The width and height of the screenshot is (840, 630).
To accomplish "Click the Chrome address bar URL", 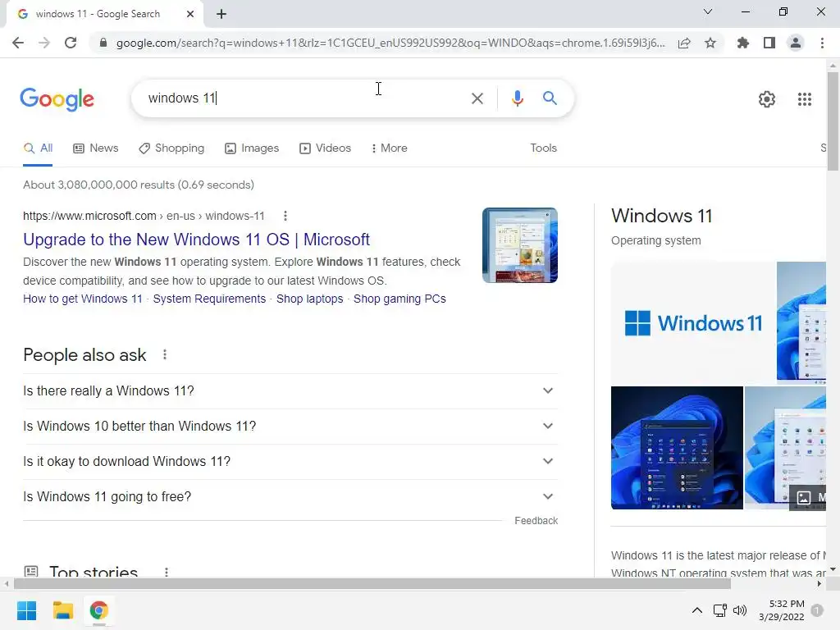I will pos(390,43).
